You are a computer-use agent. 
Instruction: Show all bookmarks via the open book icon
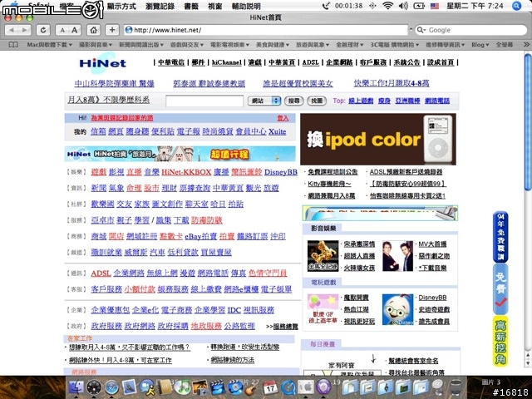pyautogui.click(x=13, y=44)
